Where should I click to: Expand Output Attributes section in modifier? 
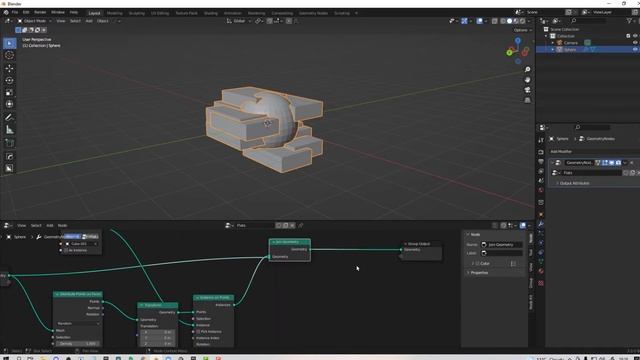574,183
